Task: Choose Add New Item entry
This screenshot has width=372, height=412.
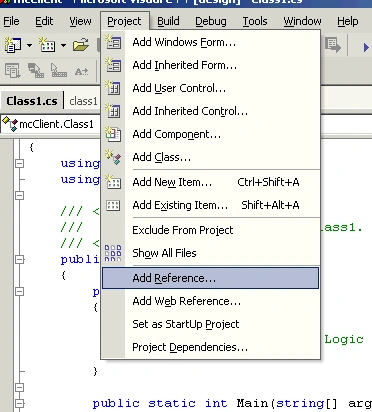Action: pyautogui.click(x=211, y=182)
